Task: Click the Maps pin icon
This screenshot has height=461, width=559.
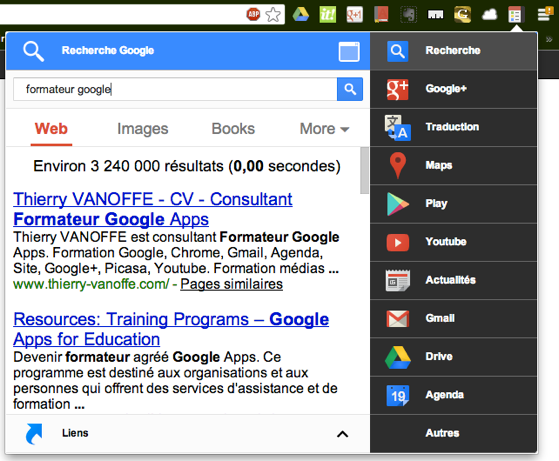Action: [398, 165]
